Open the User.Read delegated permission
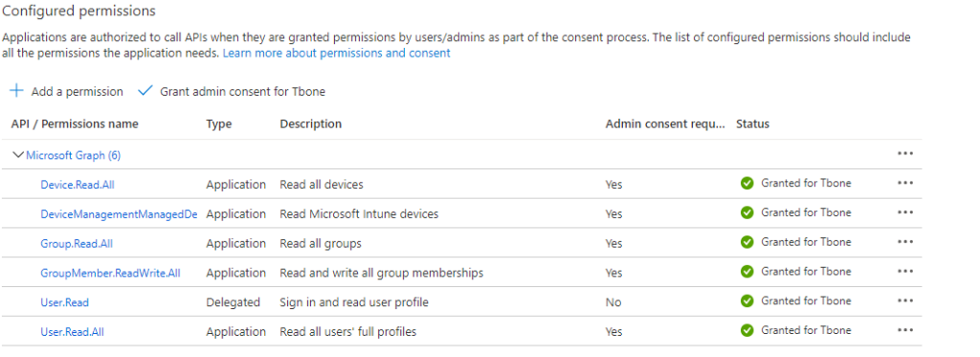980x357 pixels. pyautogui.click(x=65, y=302)
